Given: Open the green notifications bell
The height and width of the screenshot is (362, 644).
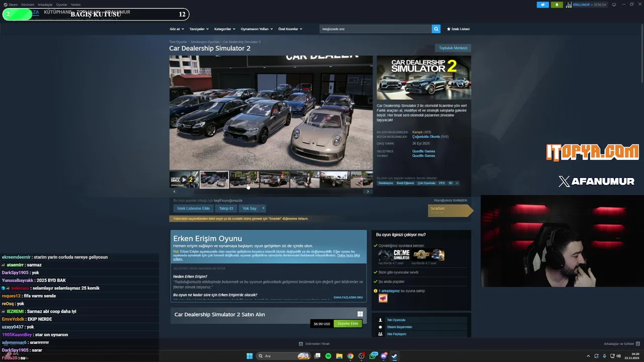Looking at the screenshot, I should point(557,5).
